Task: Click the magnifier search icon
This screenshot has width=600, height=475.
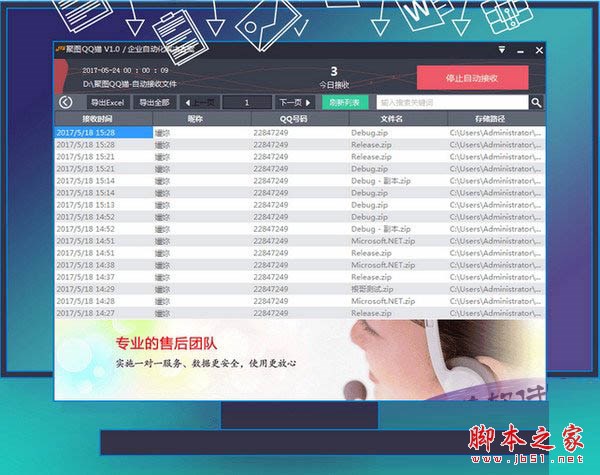Action: [x=536, y=102]
